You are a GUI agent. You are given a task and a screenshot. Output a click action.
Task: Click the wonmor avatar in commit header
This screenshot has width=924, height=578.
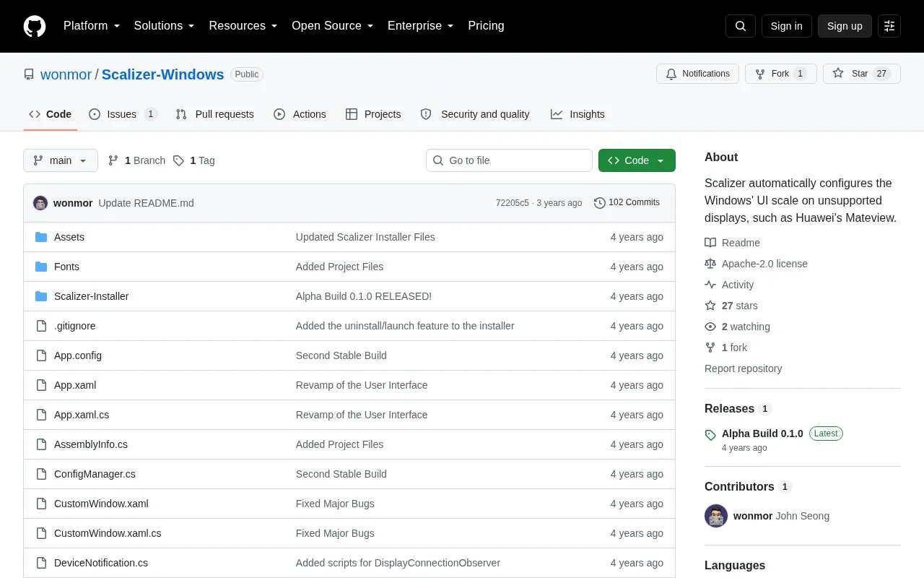(x=40, y=203)
